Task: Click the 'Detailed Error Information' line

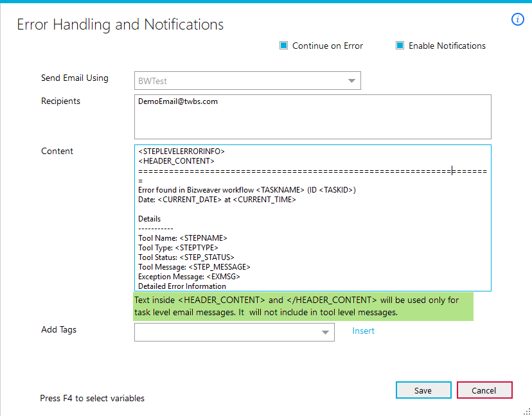Action: click(182, 286)
